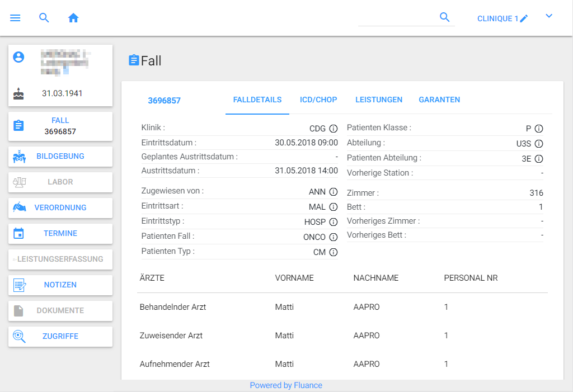Go to the home page icon
This screenshot has height=392, width=573.
tap(73, 18)
